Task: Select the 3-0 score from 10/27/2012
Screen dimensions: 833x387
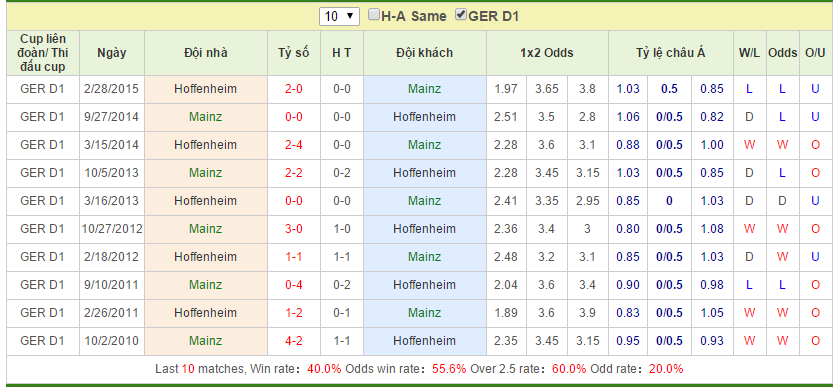Action: tap(294, 229)
